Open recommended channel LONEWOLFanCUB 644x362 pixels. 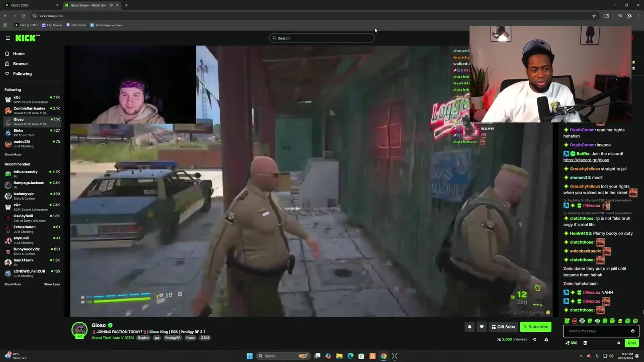32,274
